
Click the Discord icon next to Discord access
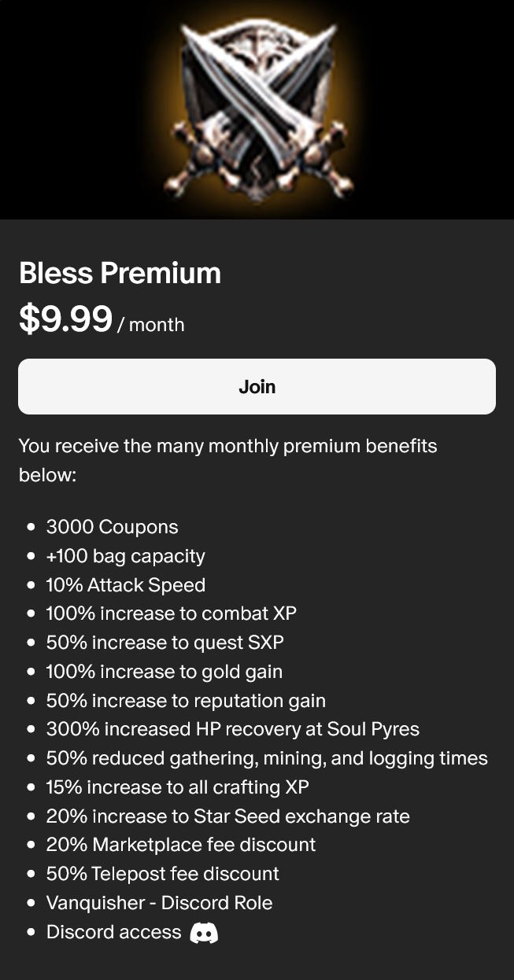click(203, 932)
